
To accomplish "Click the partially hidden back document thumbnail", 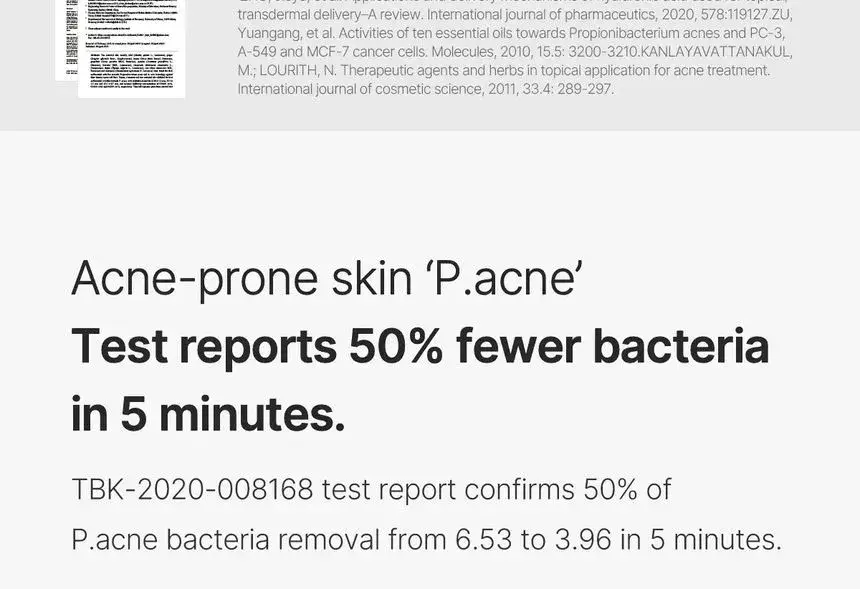I will (66, 40).
